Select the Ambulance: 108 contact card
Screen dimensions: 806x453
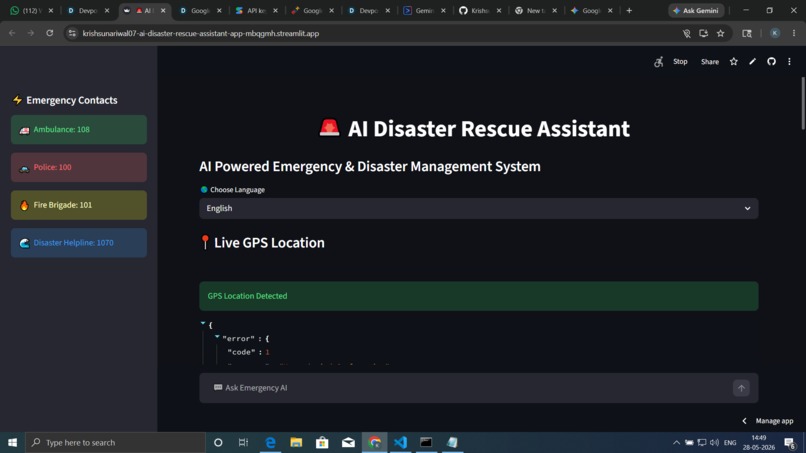coord(79,130)
